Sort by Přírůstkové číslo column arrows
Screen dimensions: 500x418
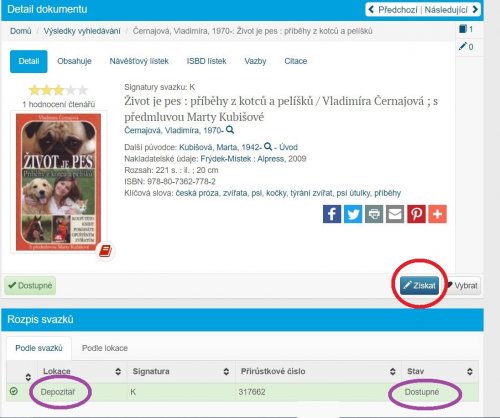tap(393, 371)
